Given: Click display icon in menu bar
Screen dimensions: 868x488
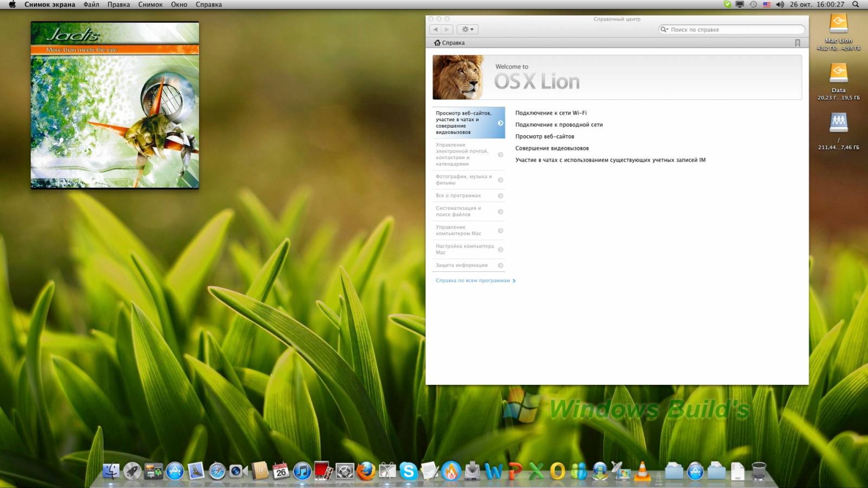Looking at the screenshot, I should (739, 4).
